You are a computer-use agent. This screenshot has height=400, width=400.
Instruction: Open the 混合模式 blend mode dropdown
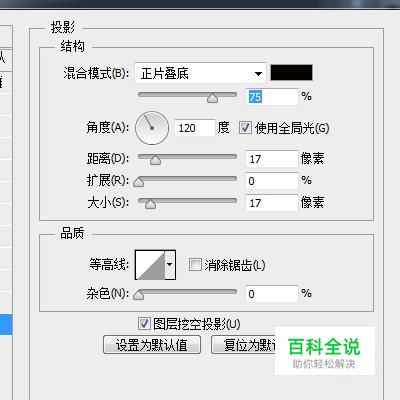point(201,73)
